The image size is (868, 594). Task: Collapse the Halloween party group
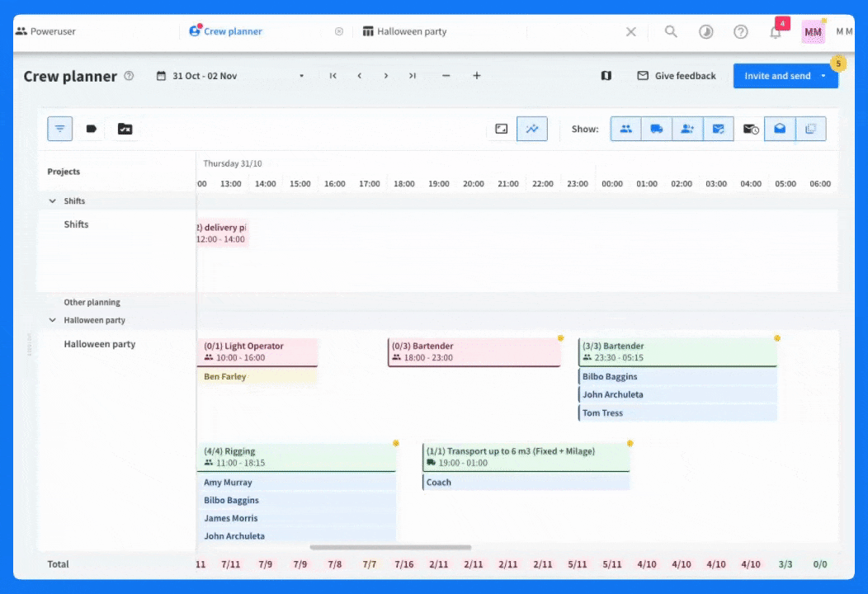[x=53, y=320]
